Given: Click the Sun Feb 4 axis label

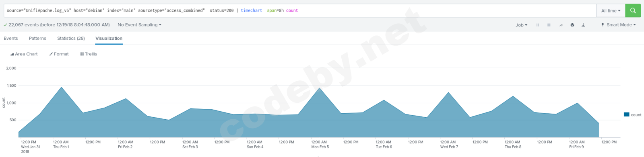Looking at the screenshot, I should 255,147.
